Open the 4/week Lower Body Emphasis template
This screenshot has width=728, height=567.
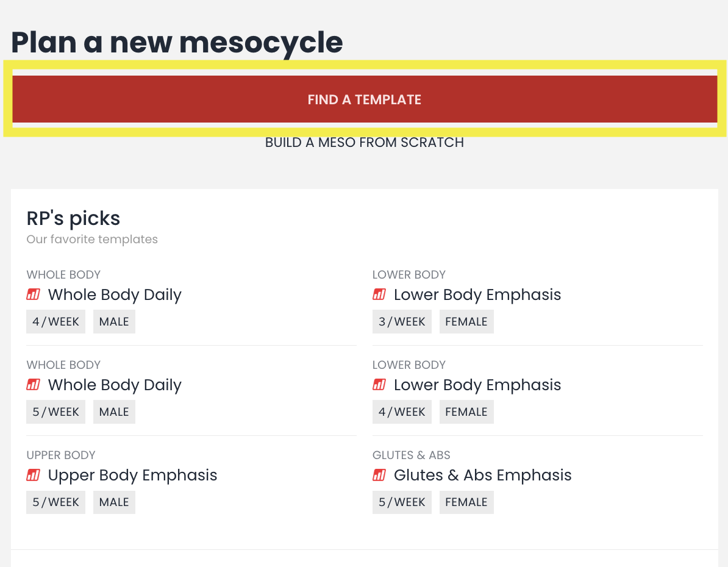pyautogui.click(x=477, y=385)
